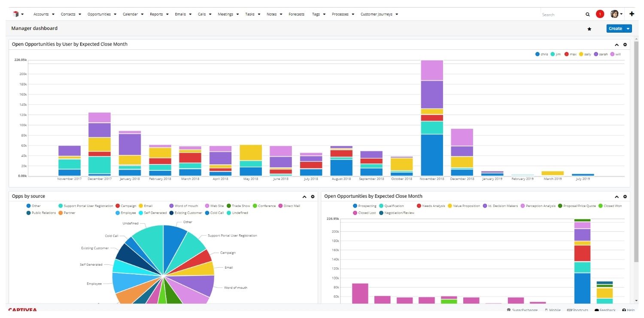Image resolution: width=644 pixels, height=318 pixels.
Task: Open the Help footer item
Action: (629, 310)
